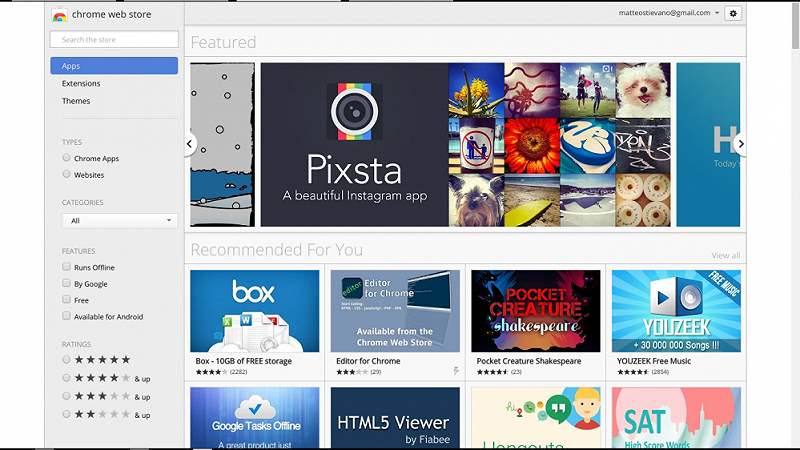Go to previous featured slide arrow

[x=190, y=144]
